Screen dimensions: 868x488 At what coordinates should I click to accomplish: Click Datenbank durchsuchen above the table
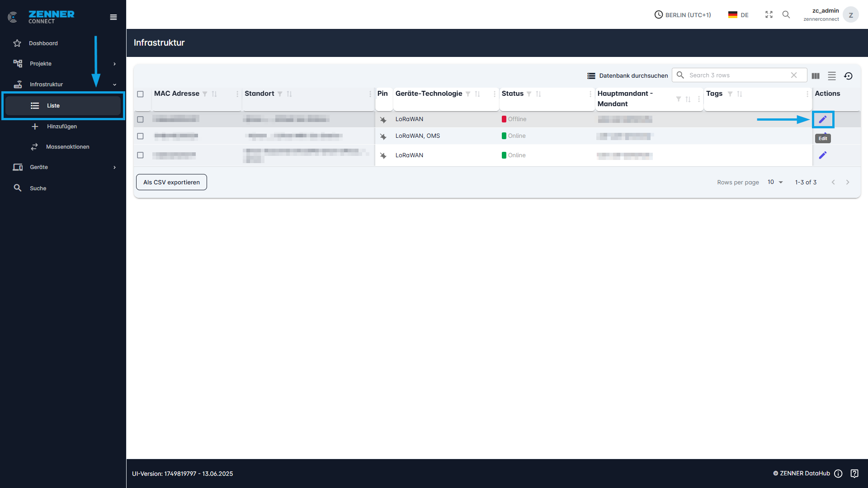click(627, 75)
